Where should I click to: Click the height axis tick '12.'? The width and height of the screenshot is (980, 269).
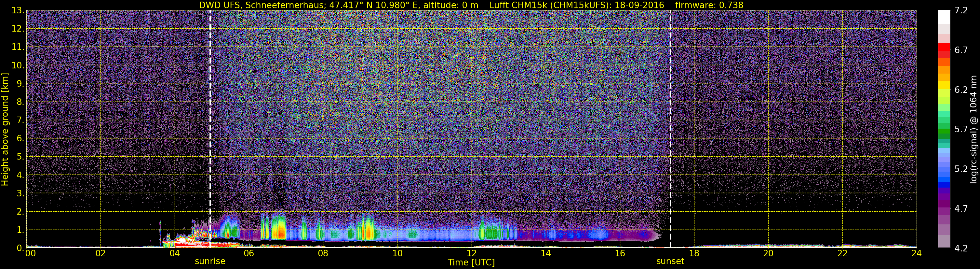(18, 29)
